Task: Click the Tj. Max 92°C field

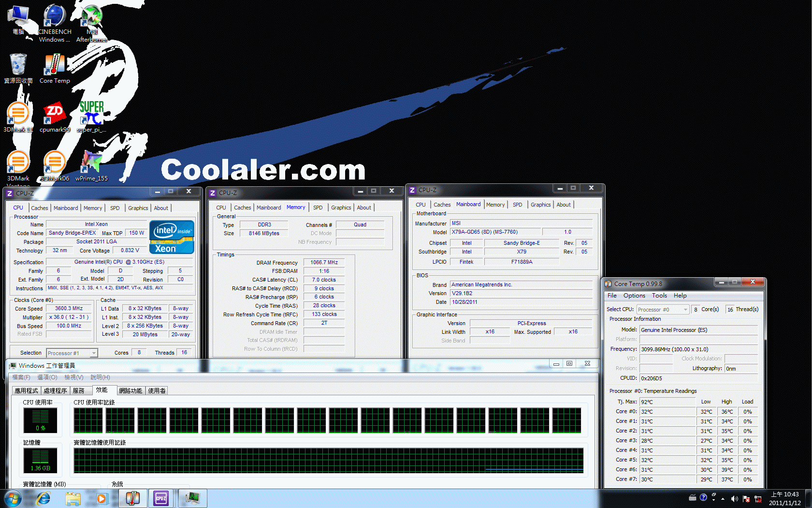Action: (667, 402)
